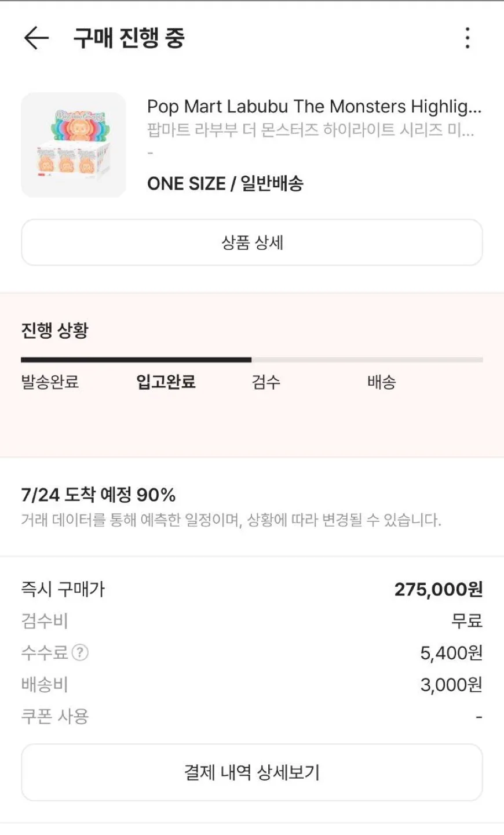This screenshot has width=504, height=835.
Task: Tap the back arrow icon
Action: tap(36, 38)
